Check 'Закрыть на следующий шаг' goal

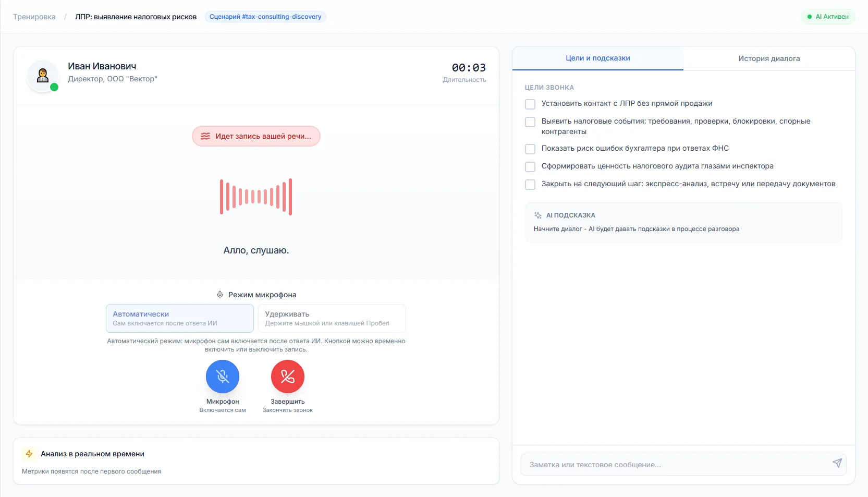coord(530,185)
